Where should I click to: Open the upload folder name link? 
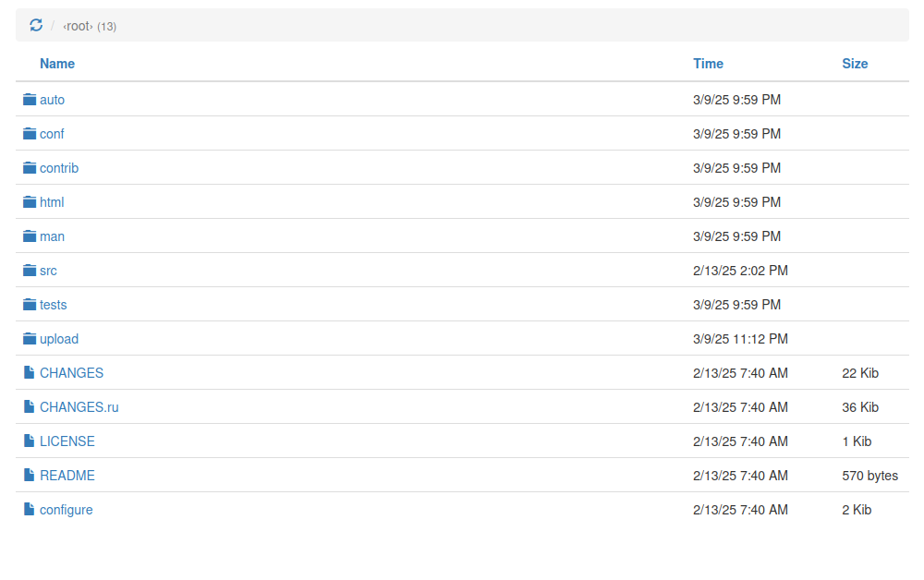click(x=59, y=339)
